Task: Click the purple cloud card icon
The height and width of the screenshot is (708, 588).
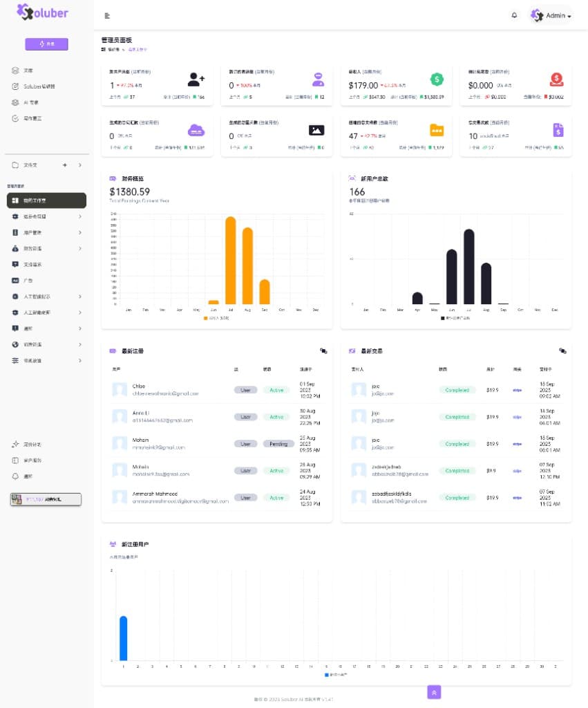Action: click(x=196, y=131)
